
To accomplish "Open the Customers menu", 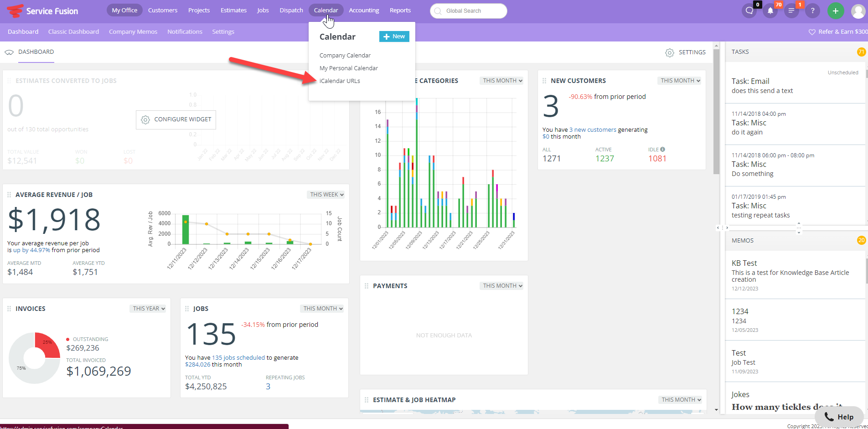I will [163, 10].
